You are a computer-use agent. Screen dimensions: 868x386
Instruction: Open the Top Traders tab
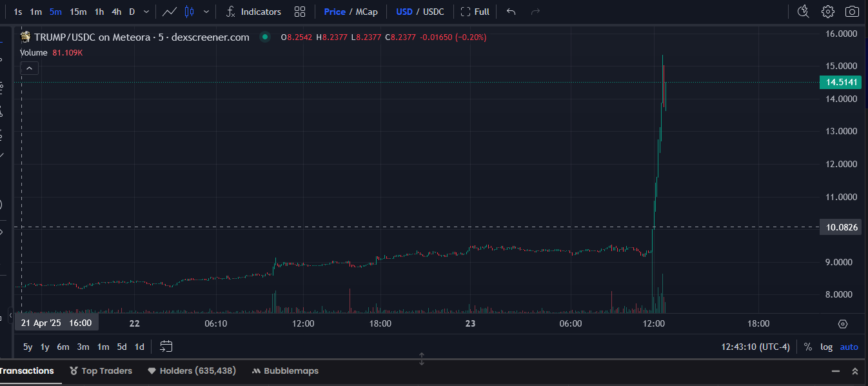[x=101, y=371]
